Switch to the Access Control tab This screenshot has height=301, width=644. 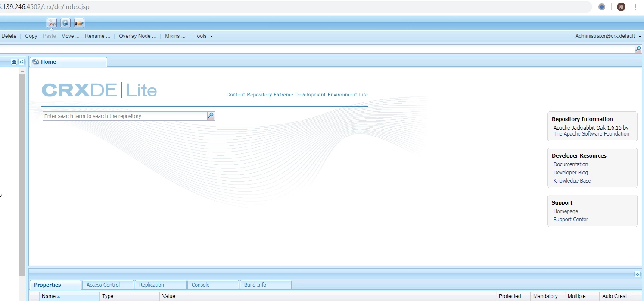point(108,285)
